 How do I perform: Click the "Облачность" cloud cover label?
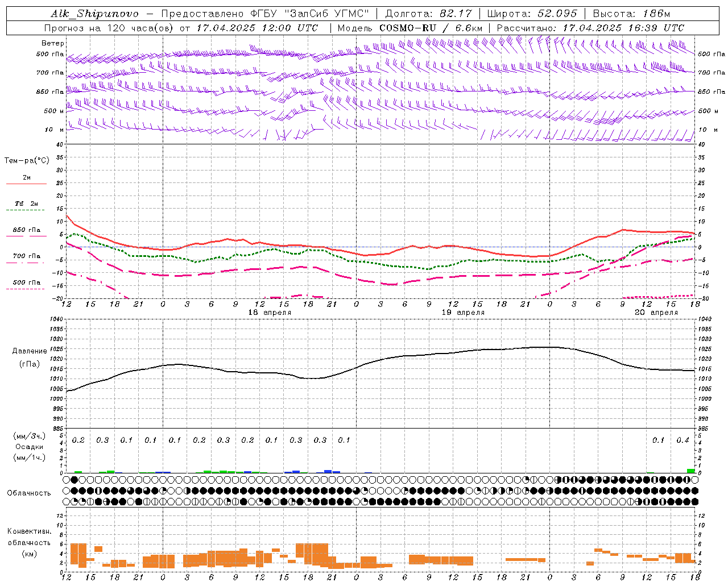coord(29,493)
